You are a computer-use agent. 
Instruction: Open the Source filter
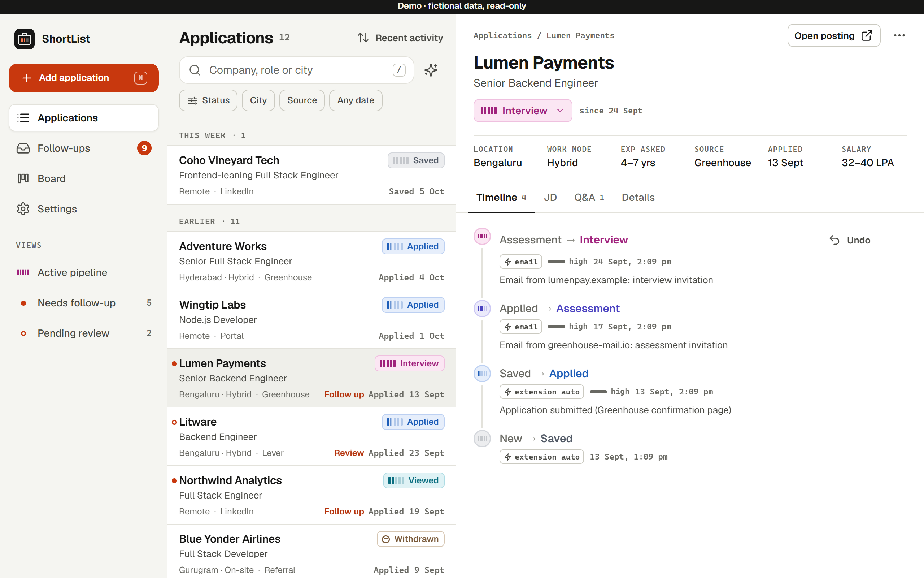[302, 100]
